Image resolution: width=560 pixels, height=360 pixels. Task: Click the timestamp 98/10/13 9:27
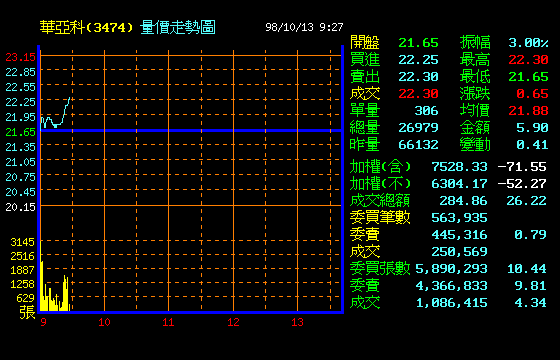(304, 27)
